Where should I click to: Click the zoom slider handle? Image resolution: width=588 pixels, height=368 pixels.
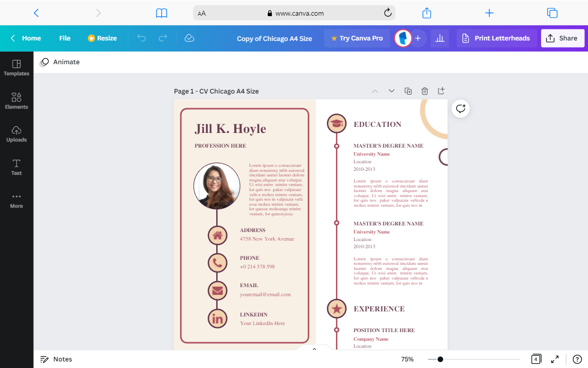[x=440, y=359]
